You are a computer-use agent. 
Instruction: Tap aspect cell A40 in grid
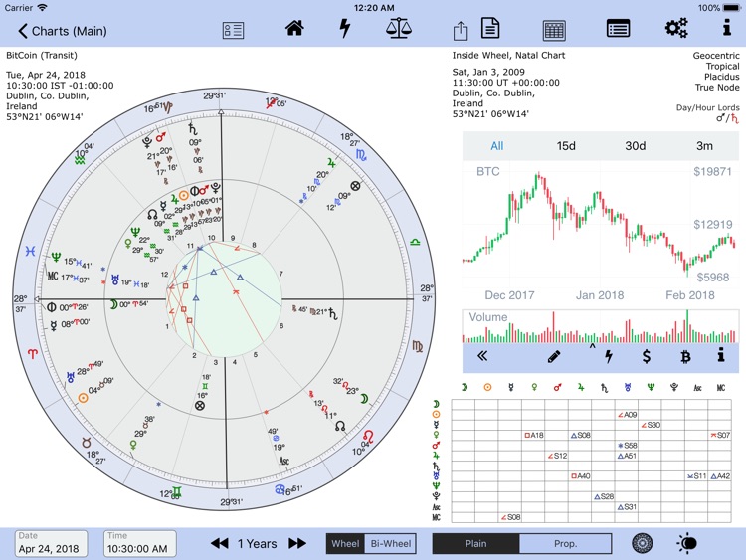tap(580, 476)
